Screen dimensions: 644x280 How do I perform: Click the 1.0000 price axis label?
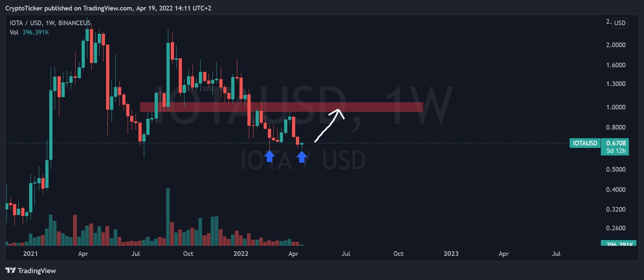pyautogui.click(x=616, y=107)
